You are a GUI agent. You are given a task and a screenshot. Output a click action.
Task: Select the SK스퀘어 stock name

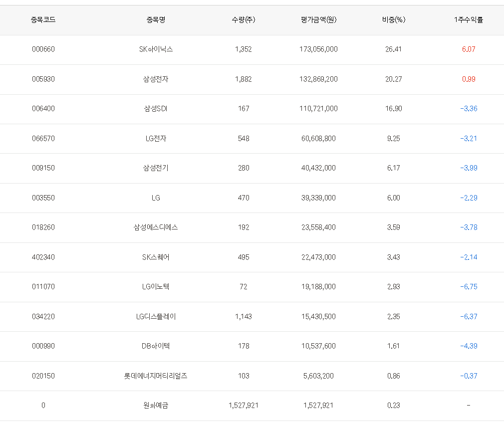point(156,257)
